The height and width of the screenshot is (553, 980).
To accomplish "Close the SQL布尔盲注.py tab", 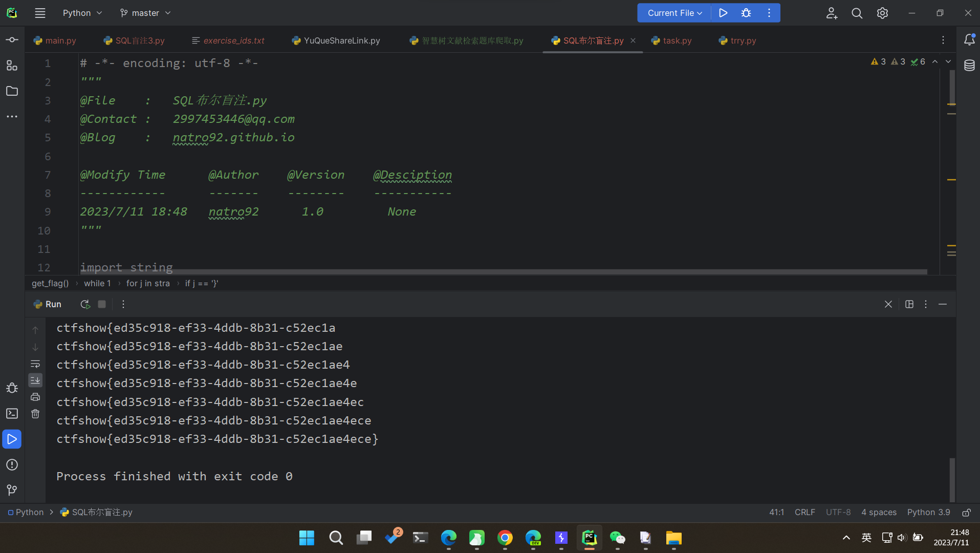I will click(x=633, y=40).
